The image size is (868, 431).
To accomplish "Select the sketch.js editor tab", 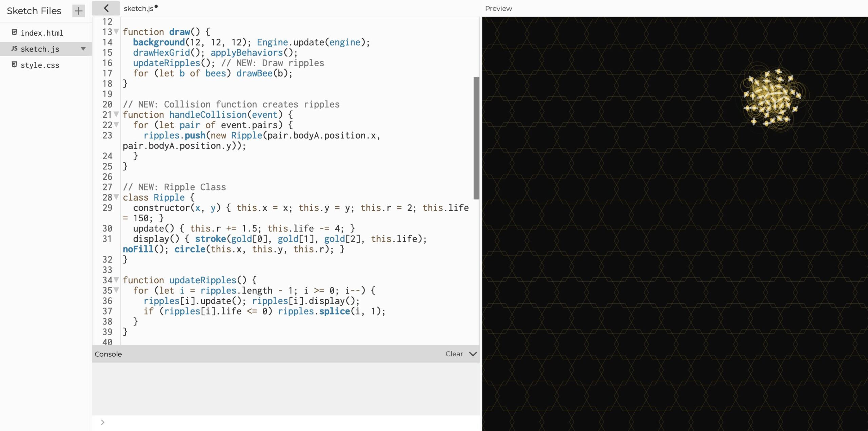I will [x=138, y=8].
